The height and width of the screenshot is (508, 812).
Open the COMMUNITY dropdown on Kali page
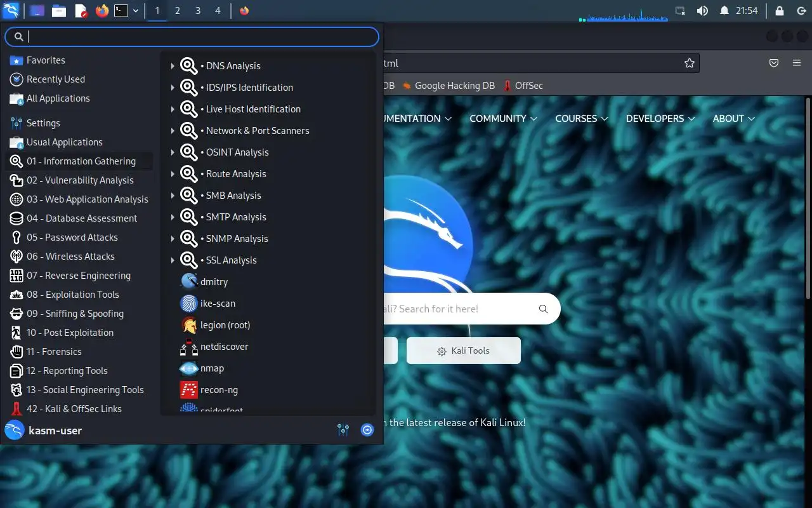click(504, 119)
